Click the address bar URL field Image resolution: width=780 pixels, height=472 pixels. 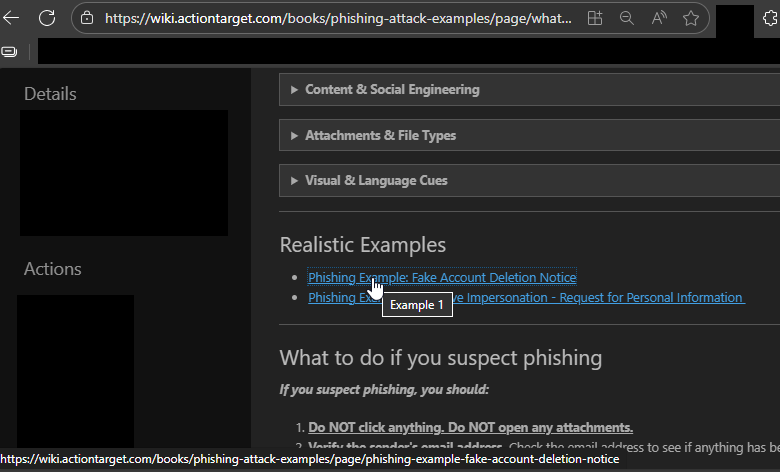(x=340, y=18)
